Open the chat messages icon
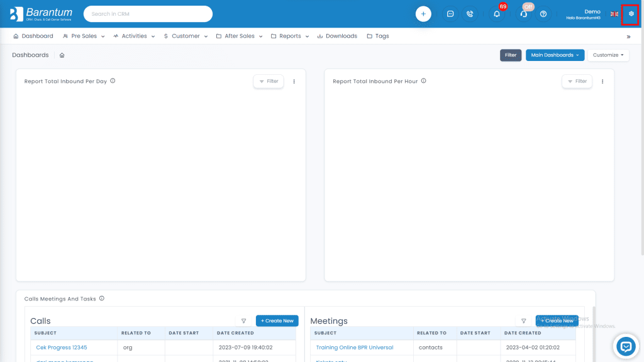The image size is (644, 362). coord(450,13)
